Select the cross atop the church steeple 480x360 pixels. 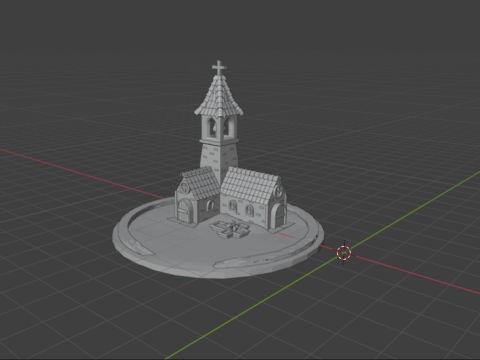(x=219, y=68)
